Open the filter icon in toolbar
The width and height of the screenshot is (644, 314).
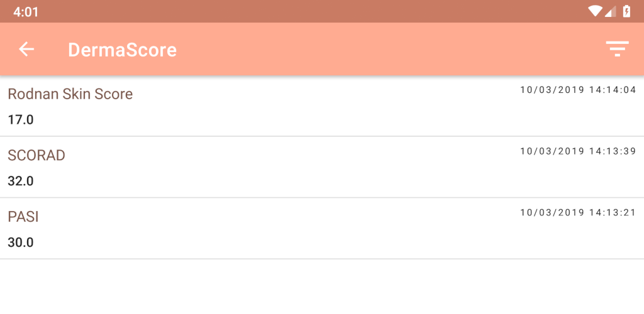pos(618,49)
